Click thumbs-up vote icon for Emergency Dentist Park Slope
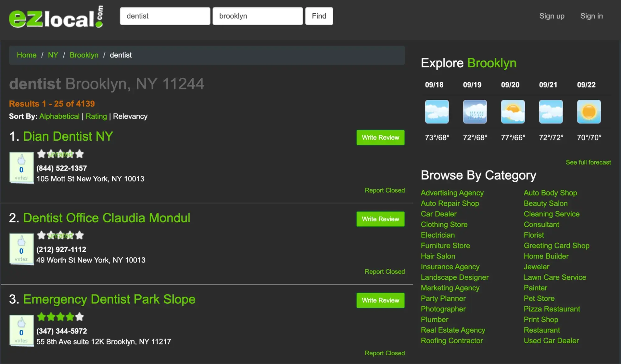621x364 pixels. (x=21, y=323)
